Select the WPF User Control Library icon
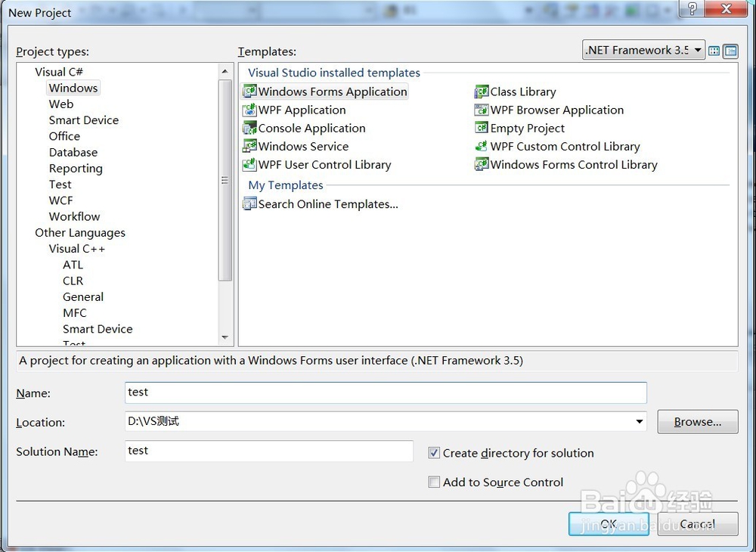Image resolution: width=756 pixels, height=552 pixels. 249,164
